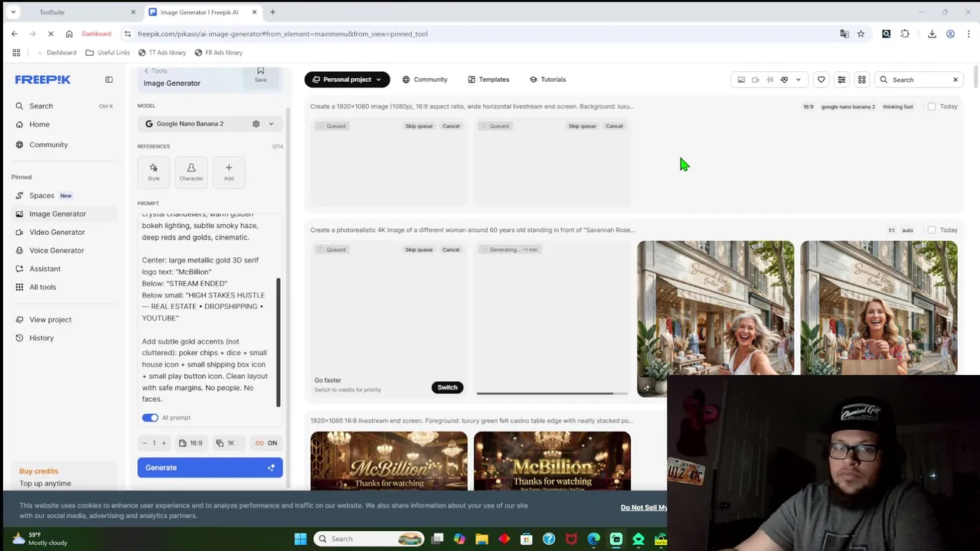
Task: Expand the media type filter chevron
Action: pyautogui.click(x=798, y=80)
